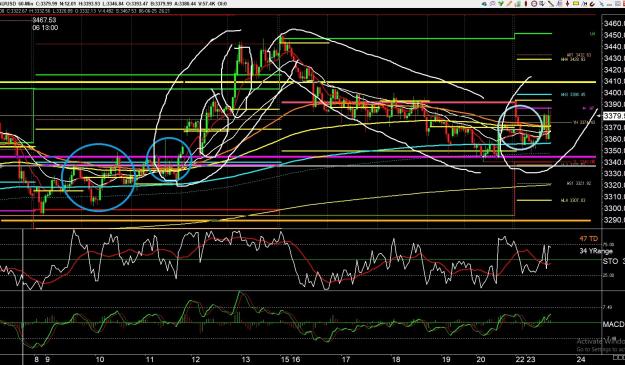Click the date label 17 on time axis
Image resolution: width=625 pixels, height=365 pixels.
345,360
